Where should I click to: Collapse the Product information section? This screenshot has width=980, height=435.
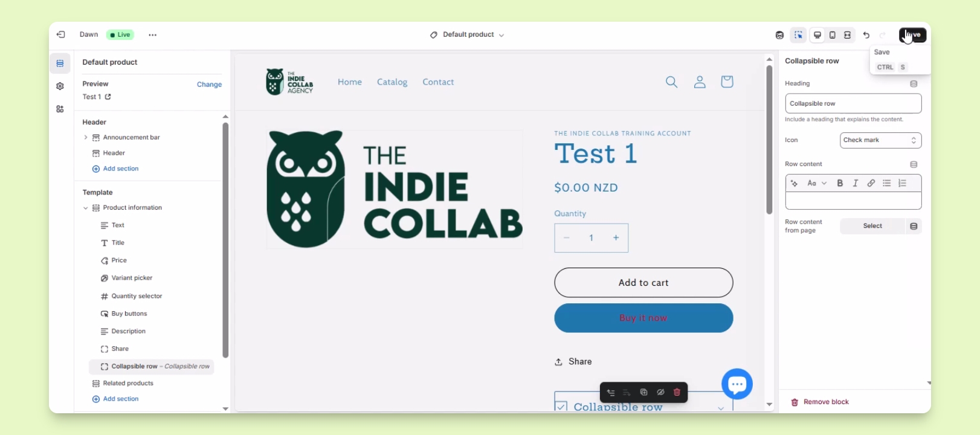[86, 208]
